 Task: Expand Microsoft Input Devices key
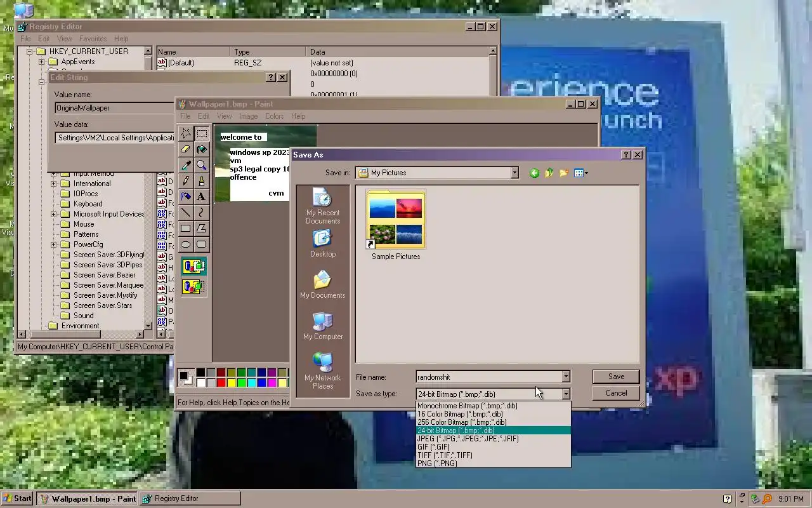[53, 214]
